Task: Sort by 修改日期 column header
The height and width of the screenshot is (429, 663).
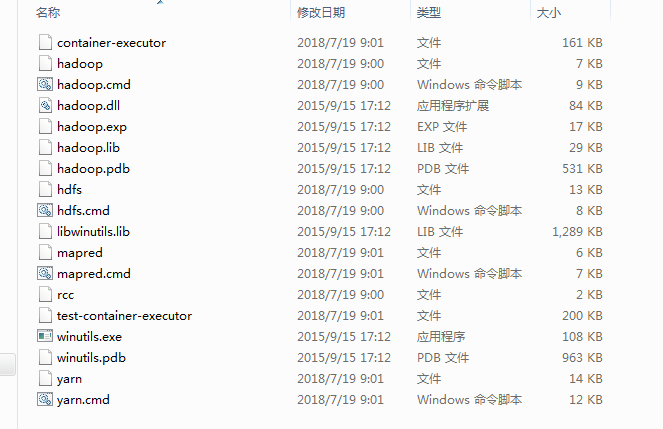Action: (x=321, y=13)
